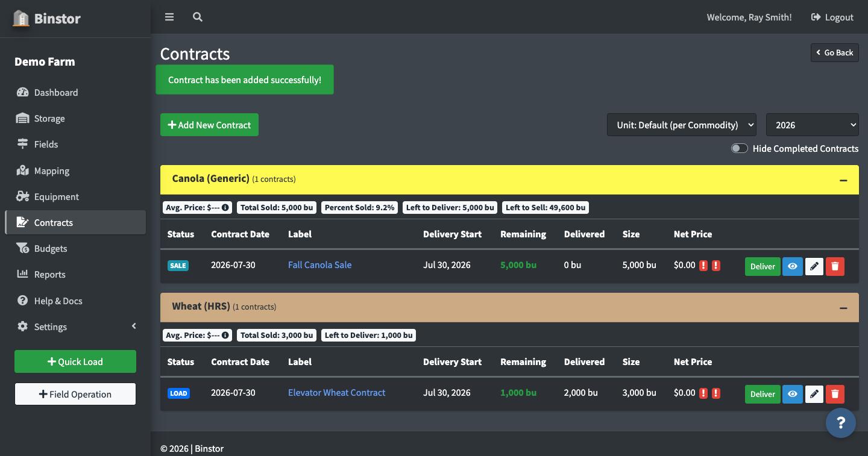The width and height of the screenshot is (868, 456).
Task: Click Wheat Avg. Price info icon
Action: (x=225, y=335)
